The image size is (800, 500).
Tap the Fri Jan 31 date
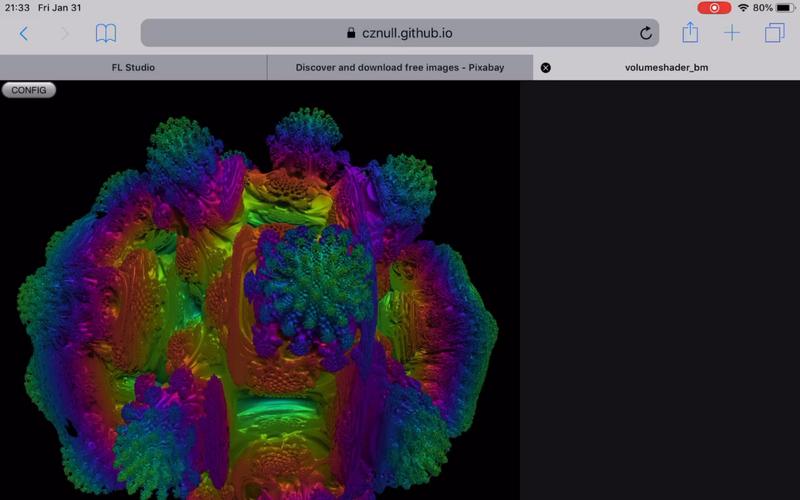(x=60, y=8)
